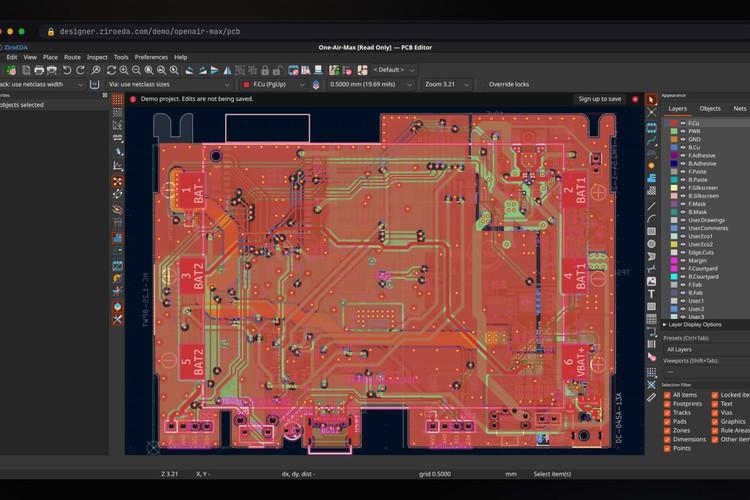Screen dimensions: 750x500
Task: Select the draw circle tool
Action: (651, 244)
